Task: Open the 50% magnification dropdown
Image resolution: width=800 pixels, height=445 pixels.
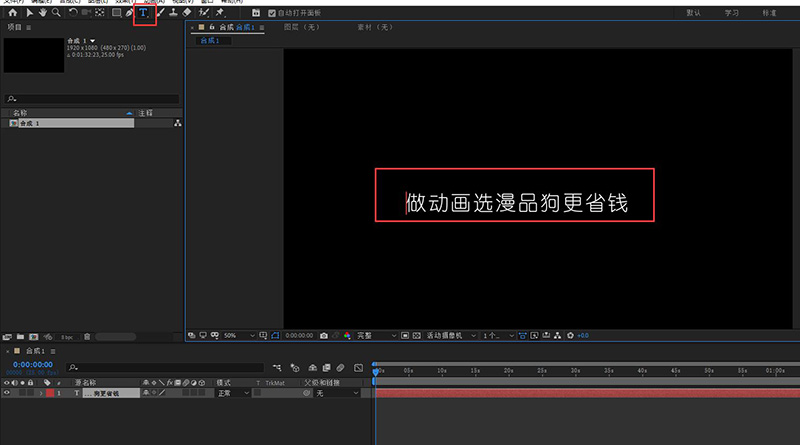Action: coord(239,335)
